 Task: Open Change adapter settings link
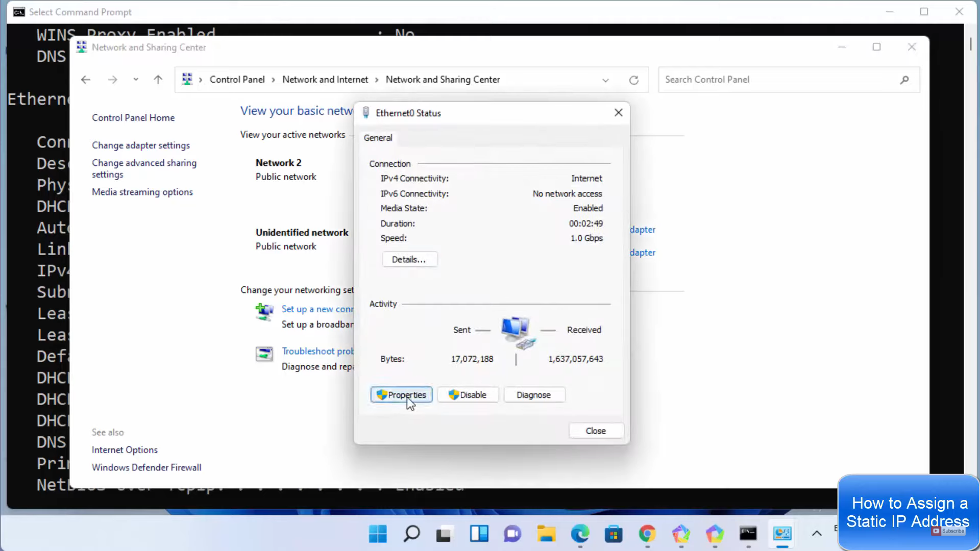coord(140,145)
